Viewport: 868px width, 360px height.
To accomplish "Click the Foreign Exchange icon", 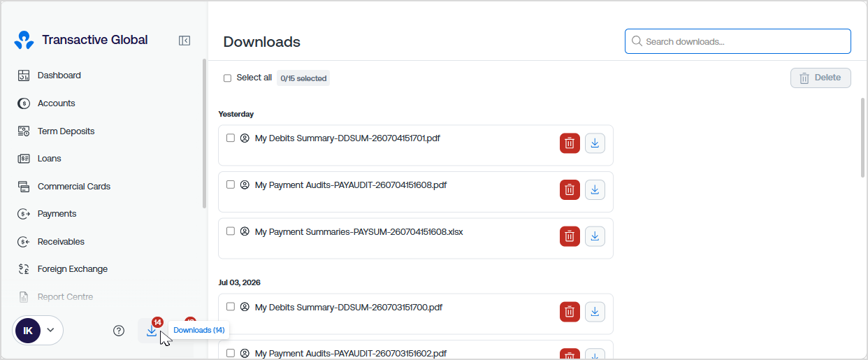I will click(x=24, y=269).
